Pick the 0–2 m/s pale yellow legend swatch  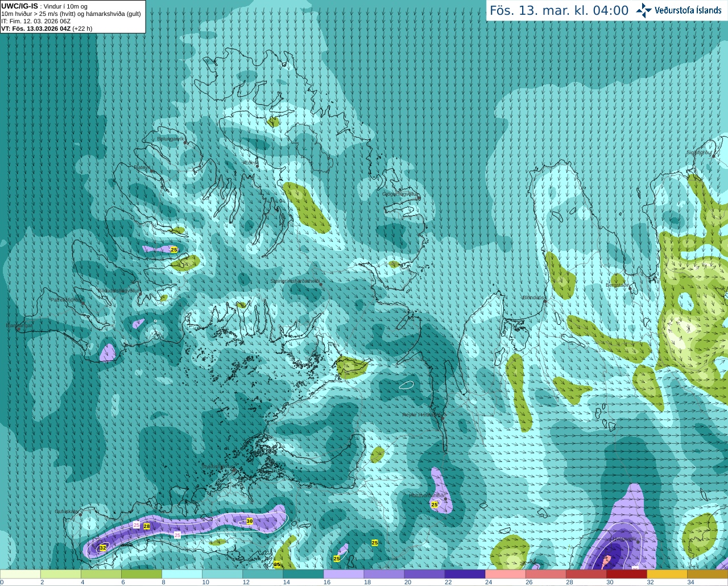point(20,574)
